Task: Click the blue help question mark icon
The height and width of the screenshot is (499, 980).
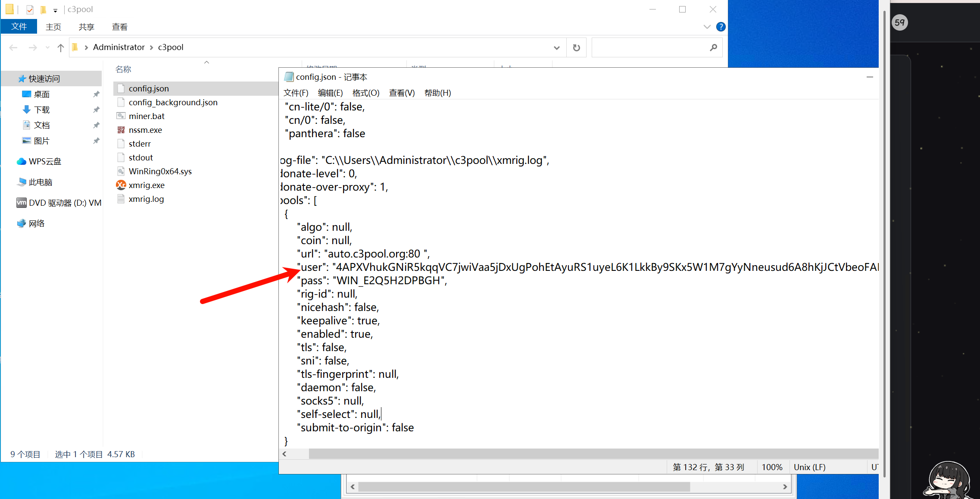Action: [721, 27]
